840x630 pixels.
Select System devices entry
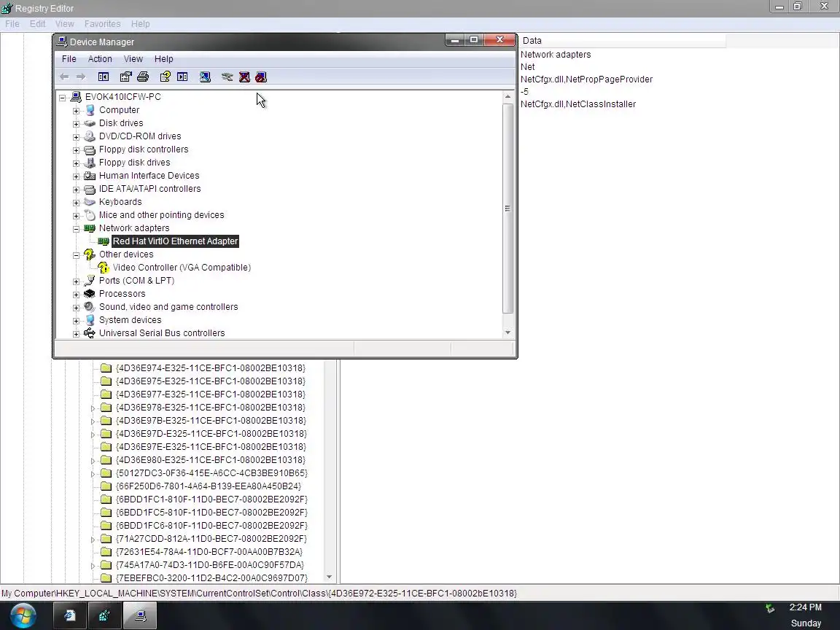pyautogui.click(x=131, y=320)
